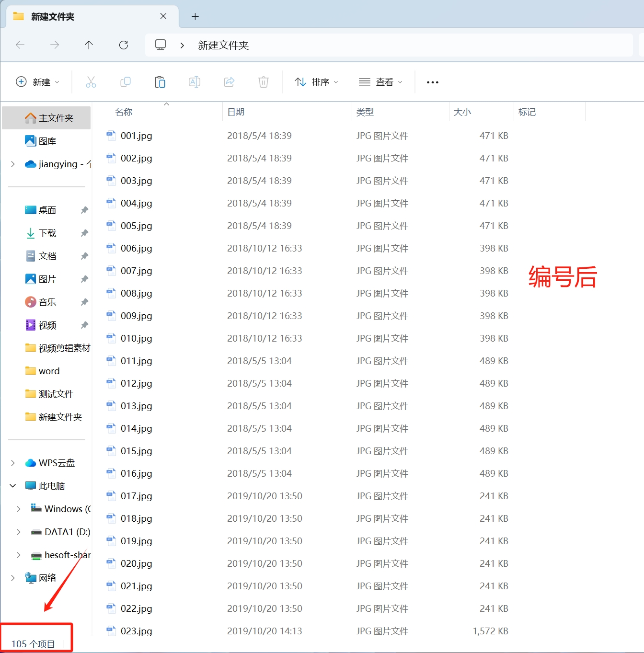
Task: Click 新建文件夹 in the address bar breadcrumb
Action: pos(223,45)
